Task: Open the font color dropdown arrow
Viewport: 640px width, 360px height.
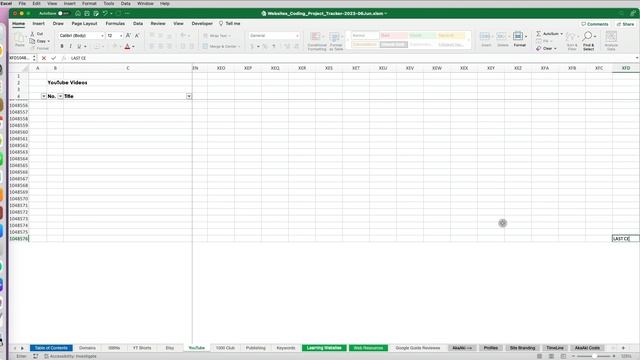Action: pos(133,47)
